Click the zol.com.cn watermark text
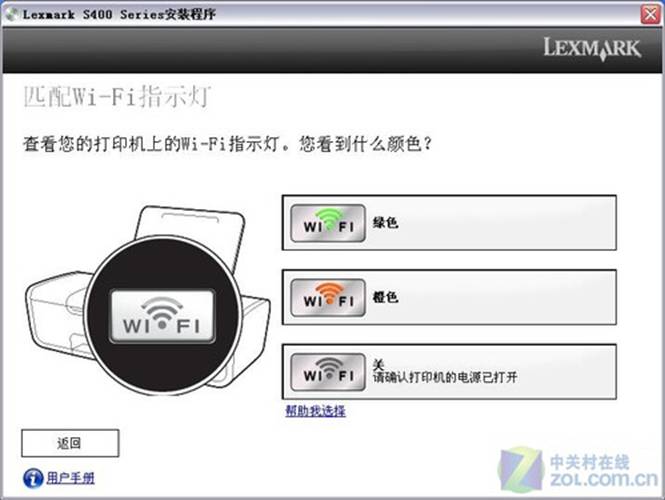Screen dimensions: 665x500 [x=604, y=480]
